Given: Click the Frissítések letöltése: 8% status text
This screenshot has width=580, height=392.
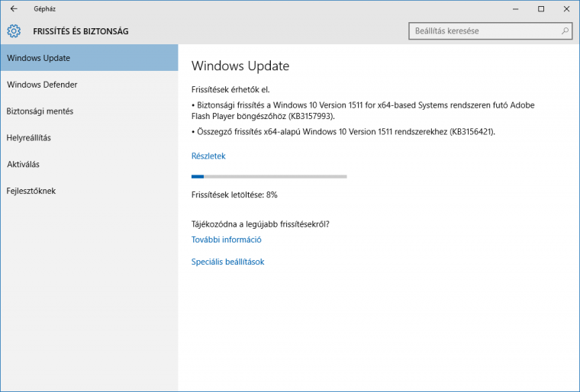Looking at the screenshot, I should 234,195.
